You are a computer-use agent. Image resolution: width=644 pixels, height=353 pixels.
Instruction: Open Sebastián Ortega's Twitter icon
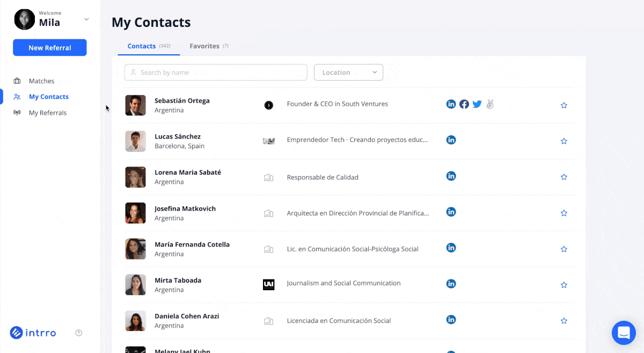(x=477, y=104)
